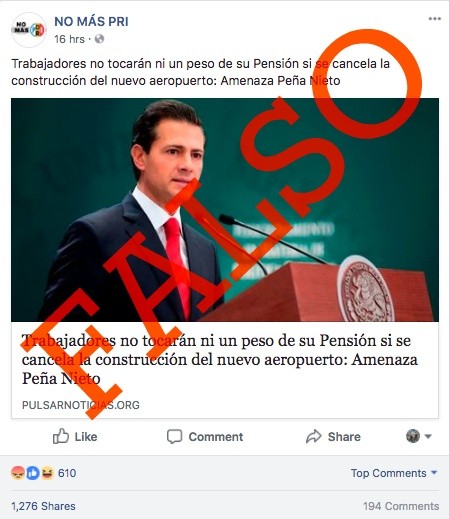Open the NO MÁS PRI page name

(x=91, y=22)
